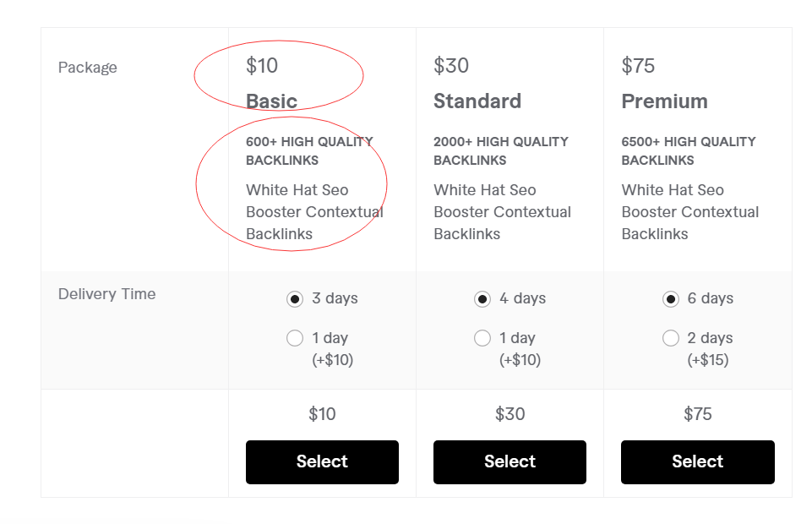Viewport: 812px width, 524px height.
Task: Click Select button under $75 Premium package
Action: click(x=698, y=461)
